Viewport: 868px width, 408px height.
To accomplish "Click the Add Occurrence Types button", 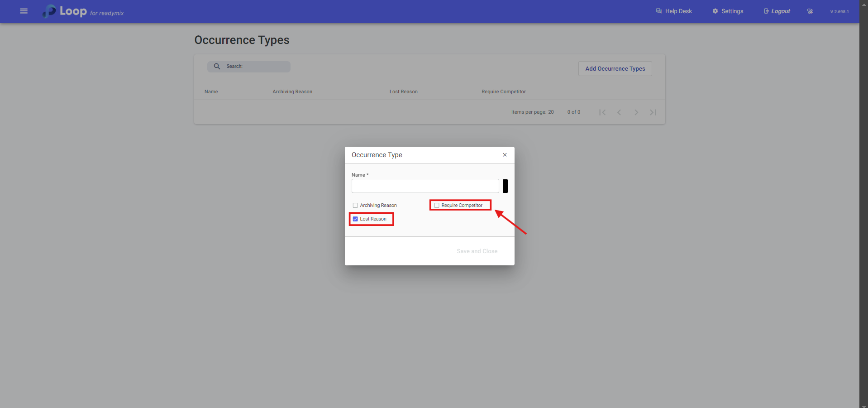I will tap(615, 69).
